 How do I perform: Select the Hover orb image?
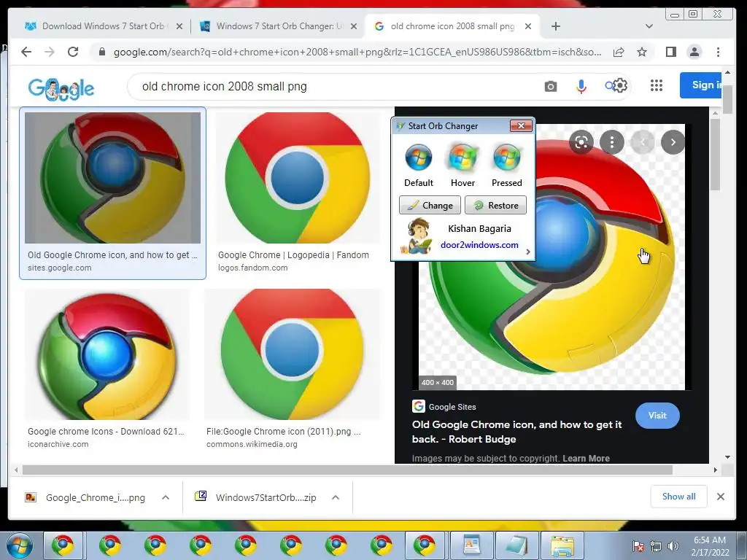462,157
